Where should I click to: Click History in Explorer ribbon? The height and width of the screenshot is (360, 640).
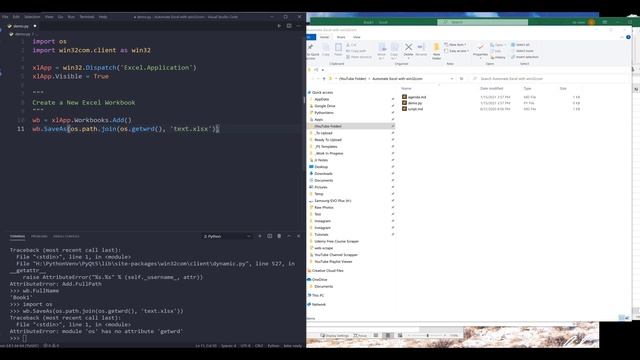pos(498,57)
